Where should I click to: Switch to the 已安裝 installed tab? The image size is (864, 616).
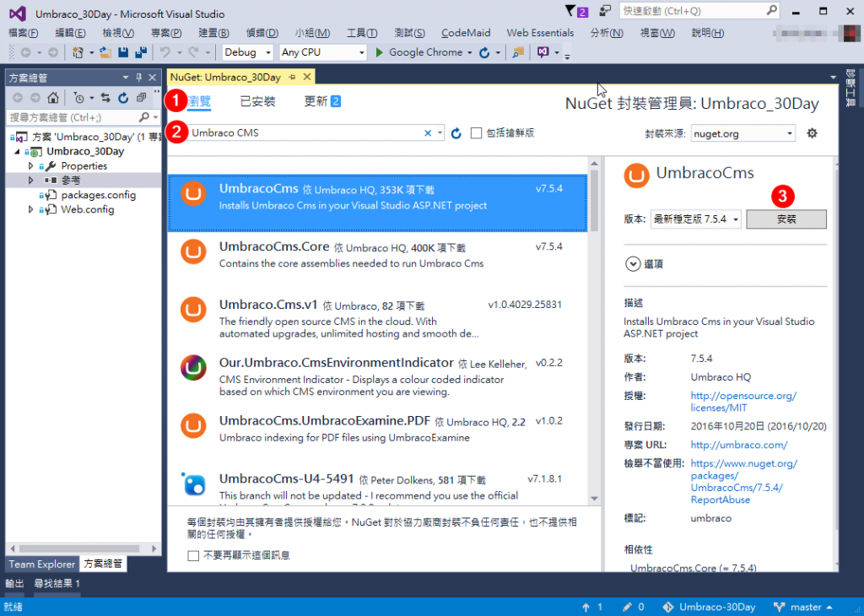click(258, 101)
